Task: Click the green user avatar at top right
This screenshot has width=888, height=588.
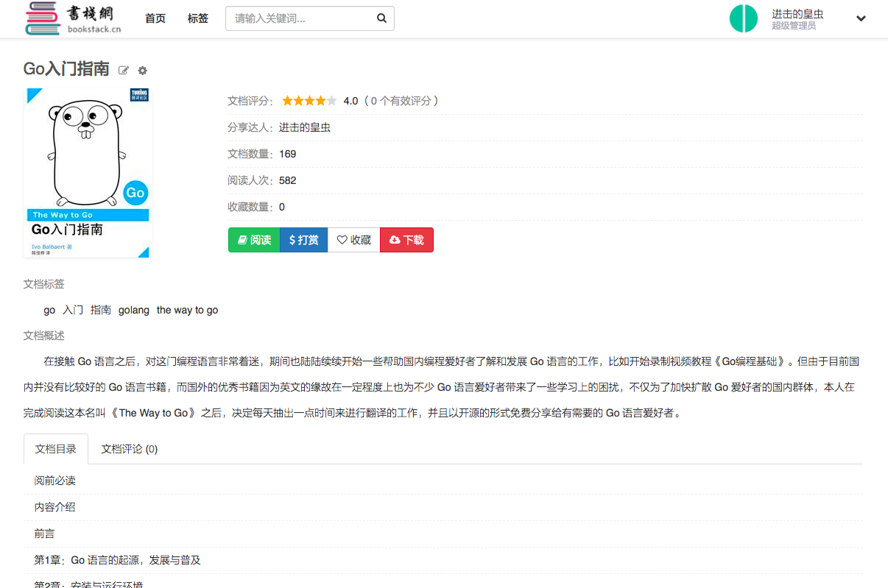Action: pos(744,18)
